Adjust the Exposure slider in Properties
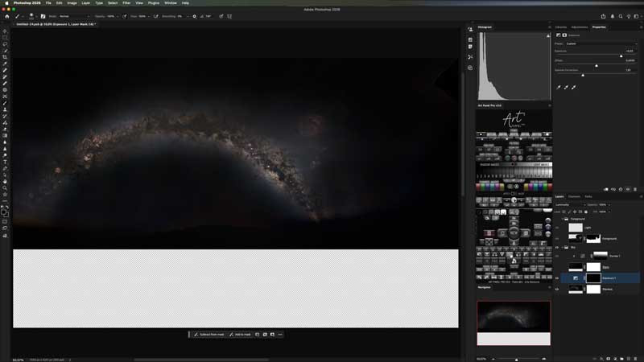This screenshot has width=644, height=362. (x=621, y=56)
